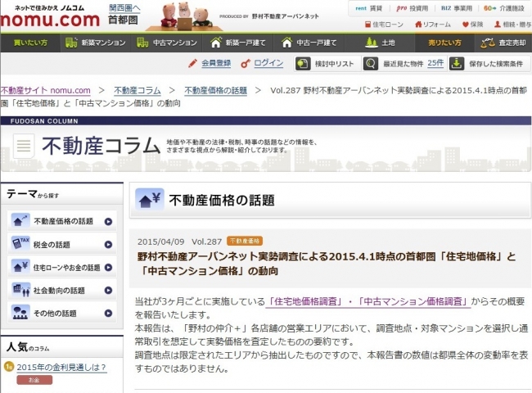Open the 会員登録 link
Viewport: 532px width, 393px height.
pyautogui.click(x=216, y=63)
